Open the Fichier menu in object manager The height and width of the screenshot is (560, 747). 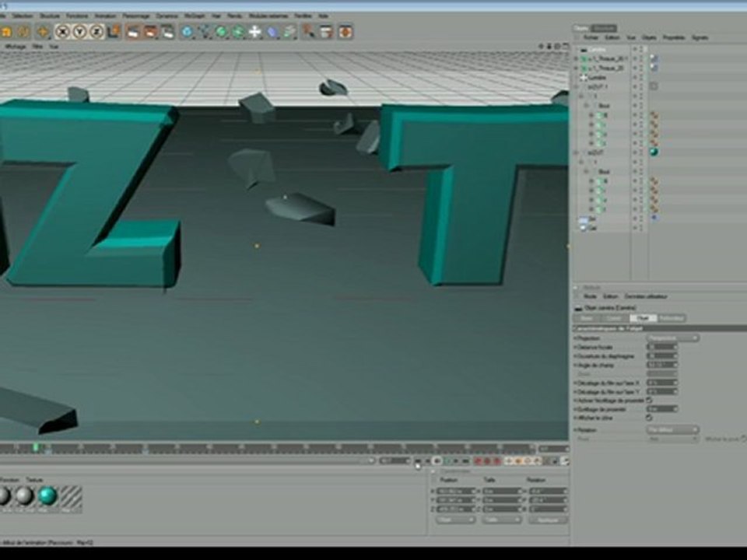pyautogui.click(x=591, y=37)
